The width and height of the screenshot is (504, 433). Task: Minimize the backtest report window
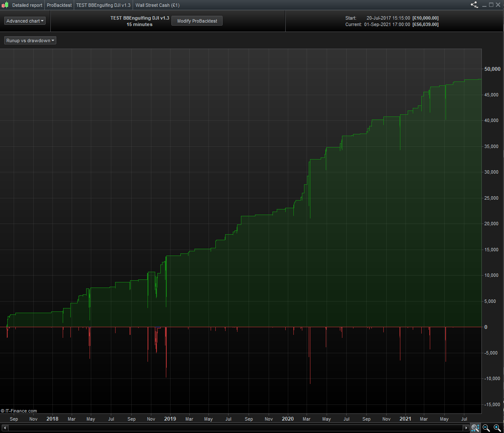coord(484,5)
